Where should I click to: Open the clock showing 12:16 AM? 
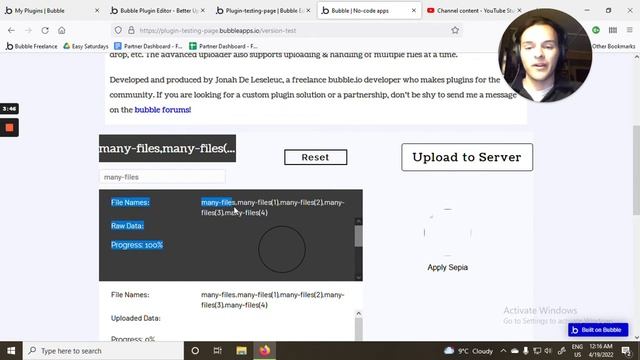point(601,351)
